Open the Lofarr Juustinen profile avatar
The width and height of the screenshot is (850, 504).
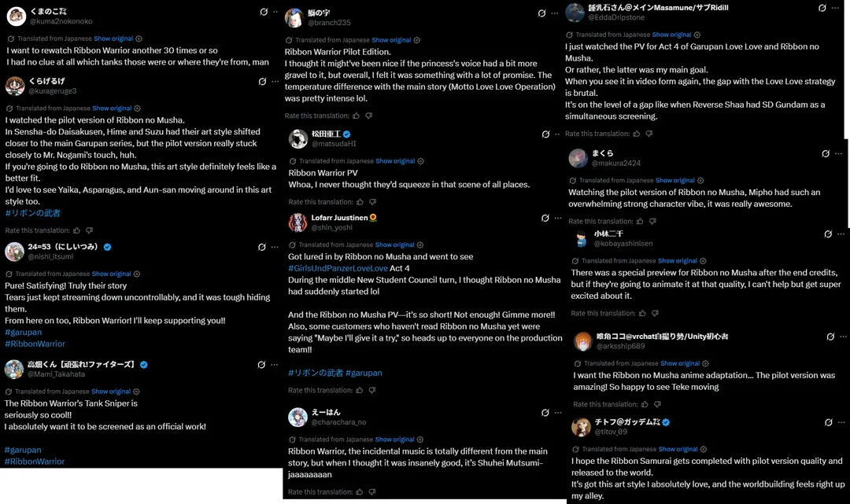(297, 223)
